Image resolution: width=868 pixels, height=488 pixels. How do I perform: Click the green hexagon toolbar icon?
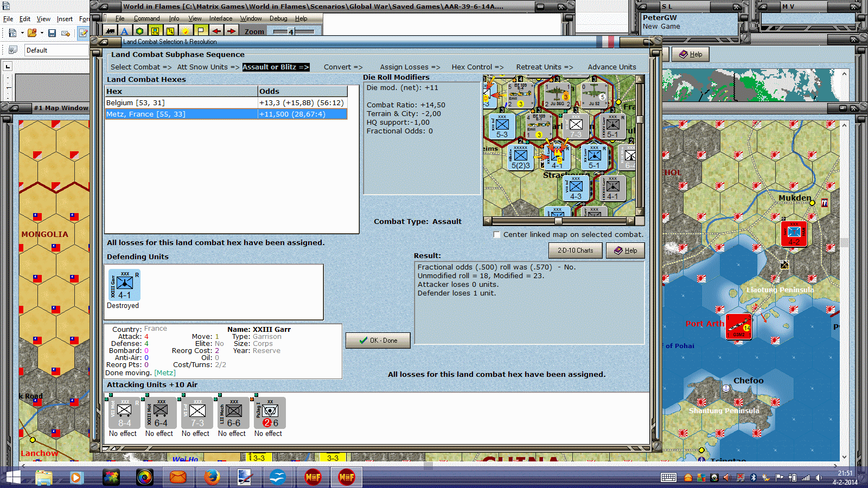coord(139,31)
